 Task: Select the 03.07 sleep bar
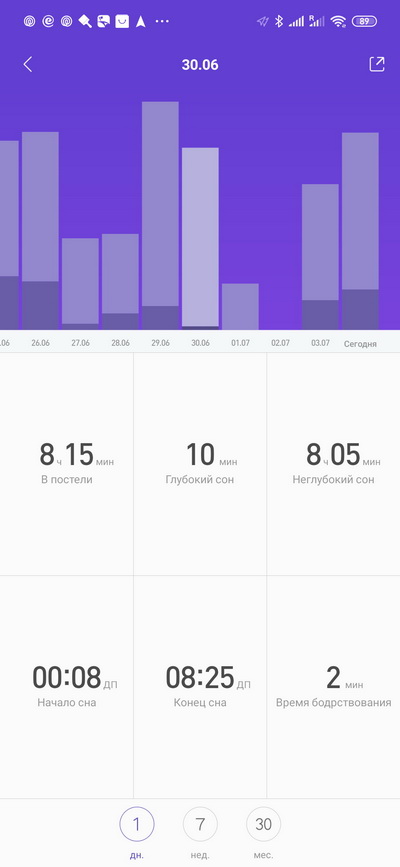pos(320,257)
